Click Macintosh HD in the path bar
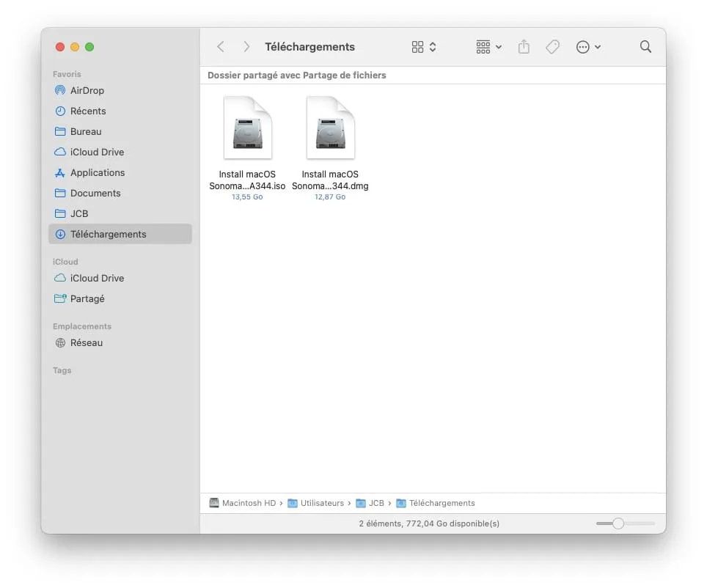The image size is (707, 588). (x=243, y=503)
